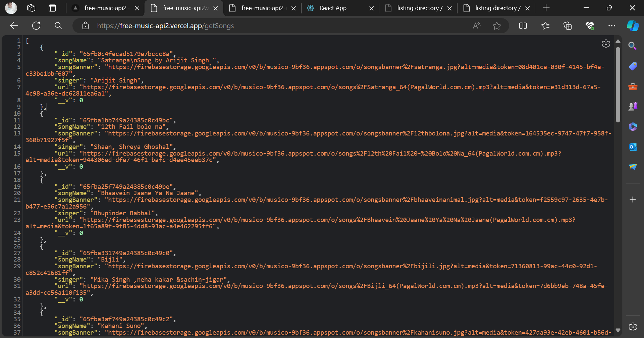Screen dimensions: 644x338
Task: Click _id value 65fba25f749a24385c0c49be
Action: pos(126,186)
